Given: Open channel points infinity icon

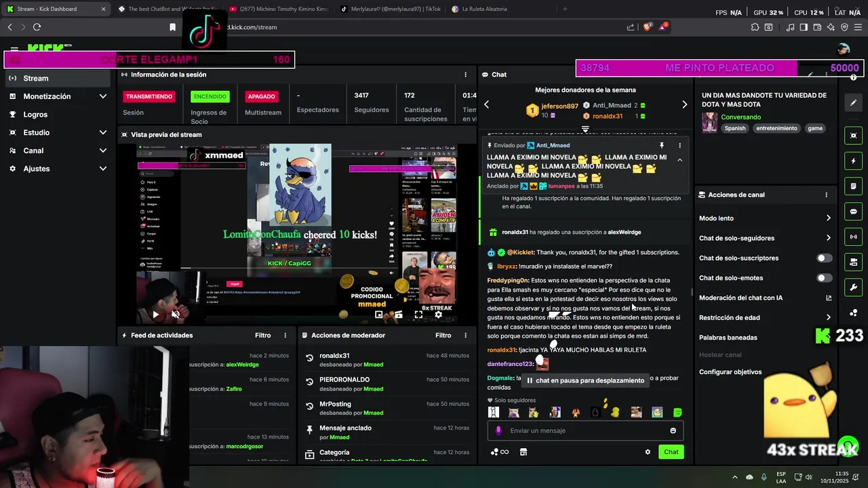Looking at the screenshot, I should tap(500, 452).
